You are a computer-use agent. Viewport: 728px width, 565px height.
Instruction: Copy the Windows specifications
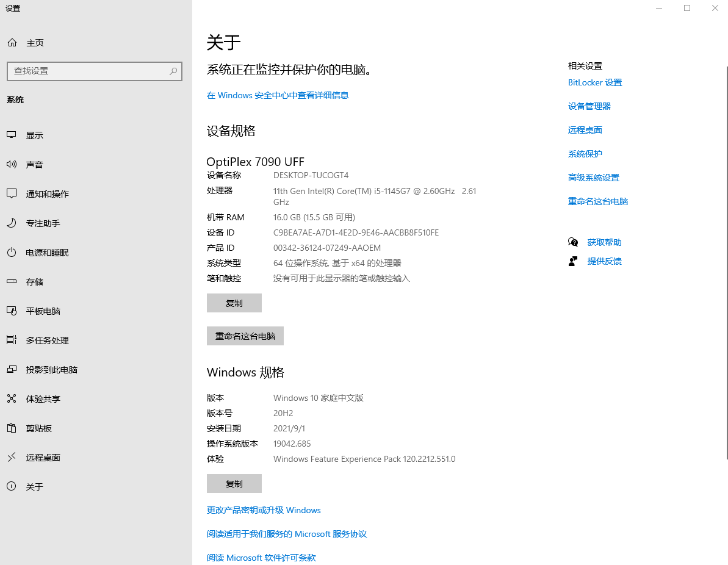tap(234, 483)
